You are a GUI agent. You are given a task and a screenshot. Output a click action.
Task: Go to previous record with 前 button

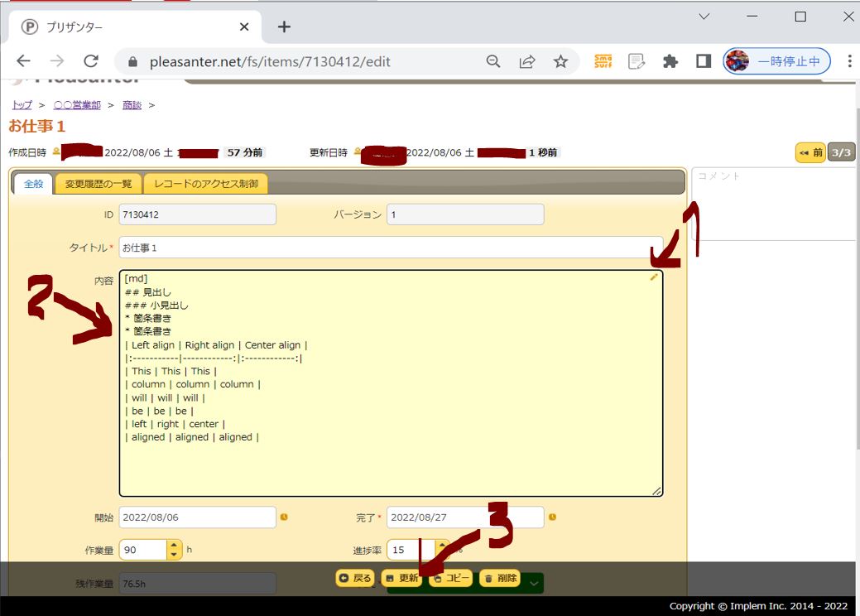click(810, 152)
